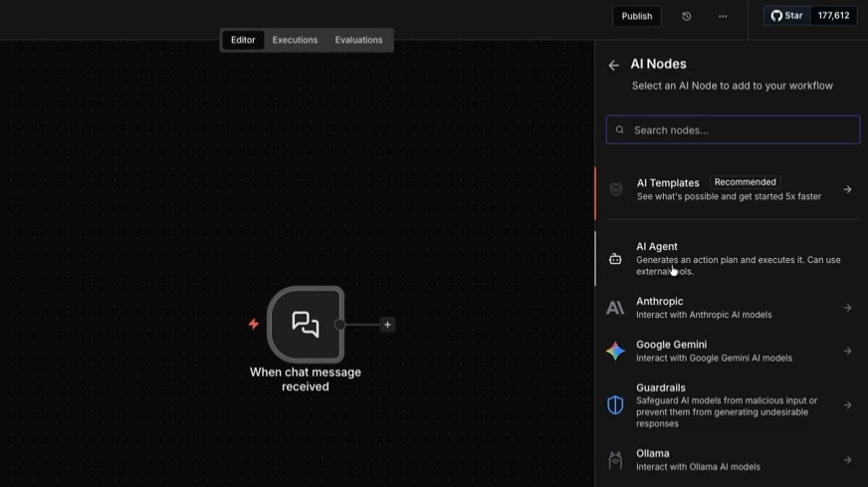868x487 pixels.
Task: Click the Search nodes input field
Action: (733, 129)
